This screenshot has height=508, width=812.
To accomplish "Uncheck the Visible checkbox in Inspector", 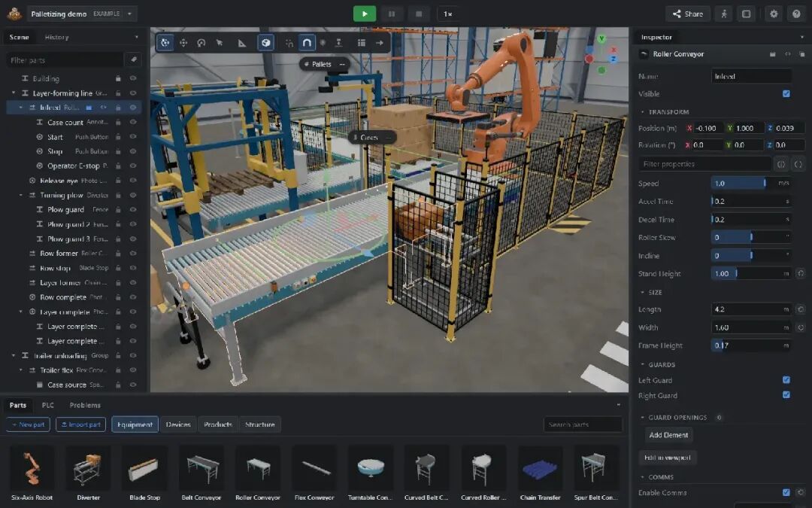I will 786,94.
